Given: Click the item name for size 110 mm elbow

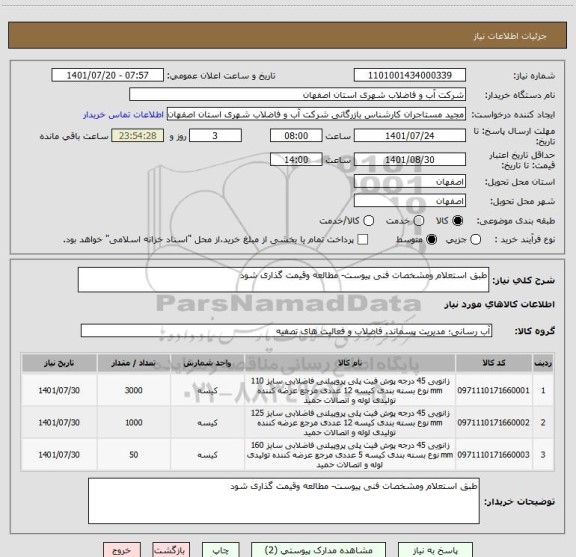Looking at the screenshot, I should pyautogui.click(x=350, y=390).
